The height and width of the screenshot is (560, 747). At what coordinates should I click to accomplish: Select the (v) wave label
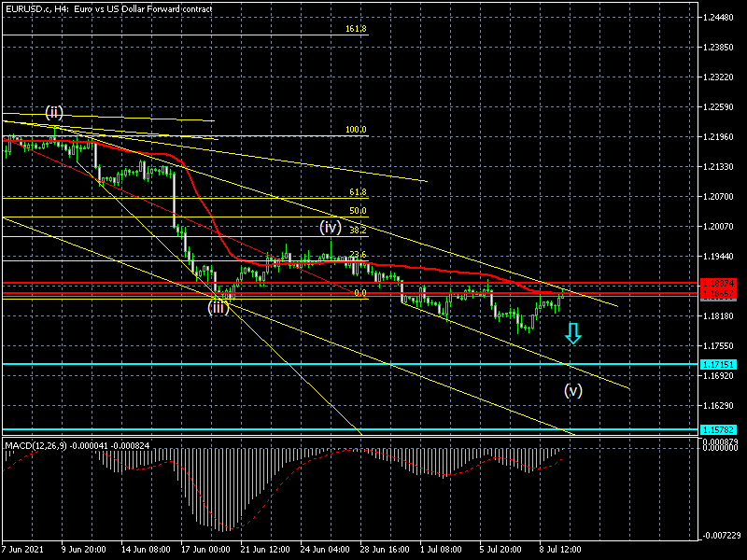click(x=572, y=390)
